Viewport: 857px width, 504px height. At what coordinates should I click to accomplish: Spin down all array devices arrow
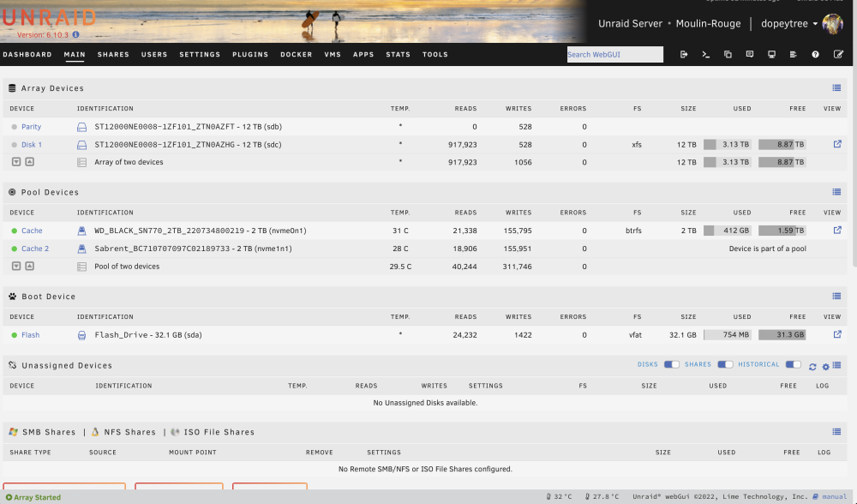tap(16, 162)
